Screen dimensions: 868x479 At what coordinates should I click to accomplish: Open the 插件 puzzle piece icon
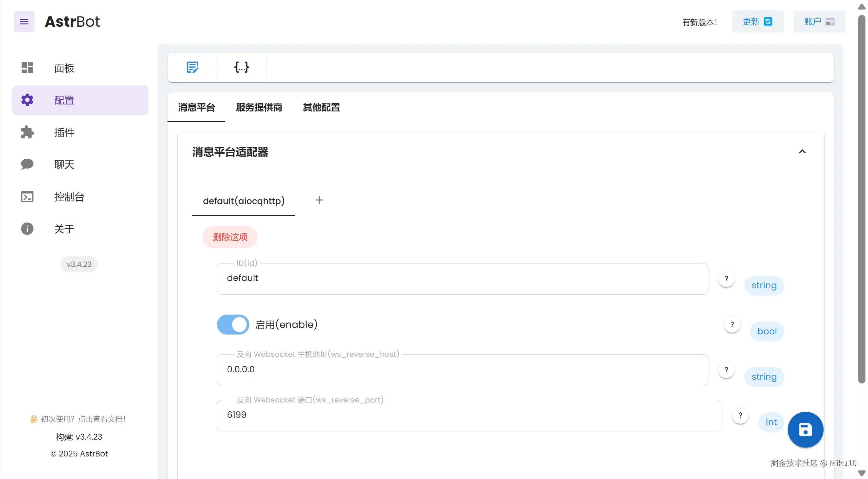(x=27, y=132)
